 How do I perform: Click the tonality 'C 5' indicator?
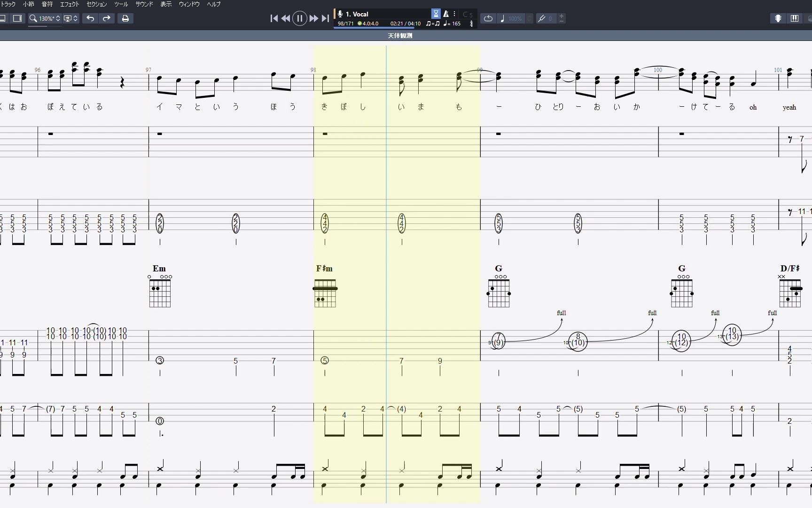(468, 15)
